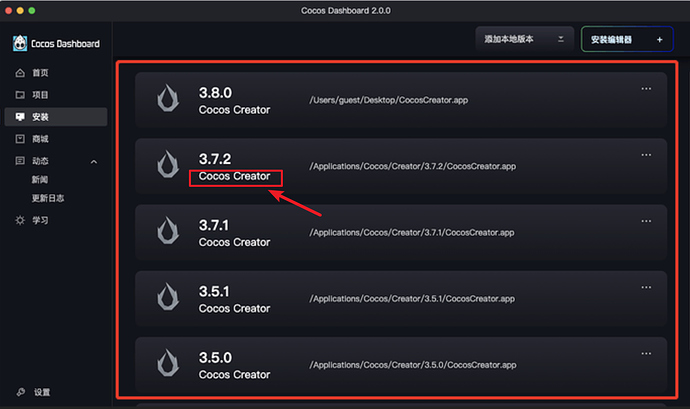Open 设置 settings wrench icon
690x409 pixels.
pos(21,392)
